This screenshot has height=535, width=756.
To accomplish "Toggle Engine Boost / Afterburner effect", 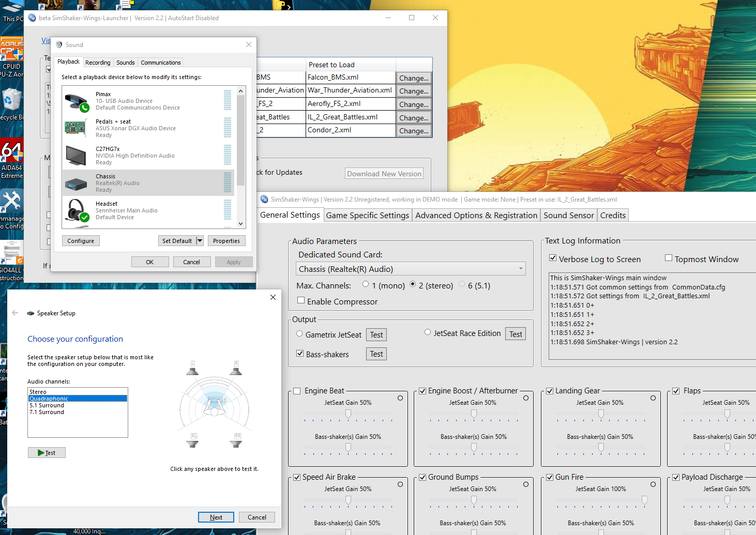I will click(x=422, y=391).
